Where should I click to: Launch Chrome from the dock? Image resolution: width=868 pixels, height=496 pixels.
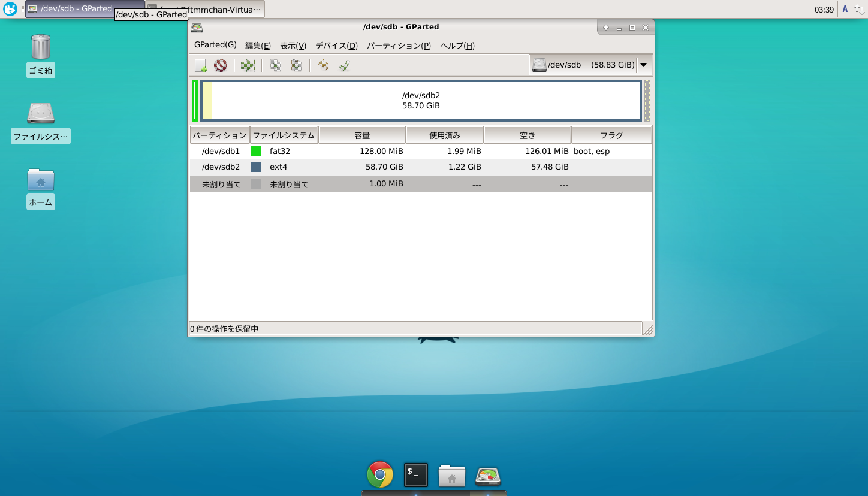380,475
